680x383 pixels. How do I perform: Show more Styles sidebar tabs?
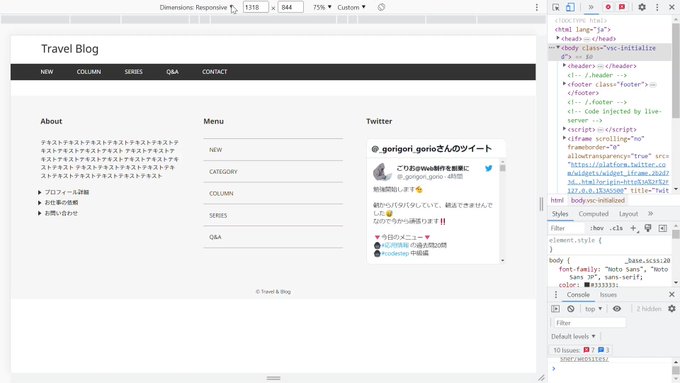651,213
